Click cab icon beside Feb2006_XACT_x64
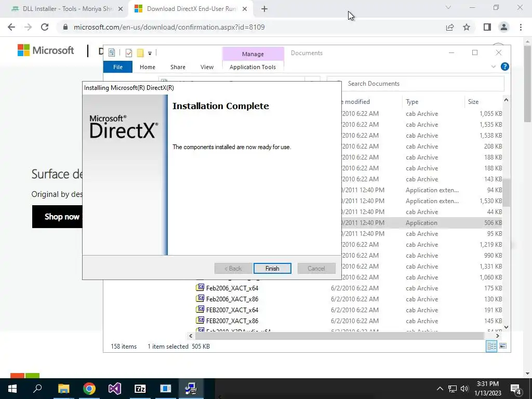The width and height of the screenshot is (532, 399). pos(200,288)
